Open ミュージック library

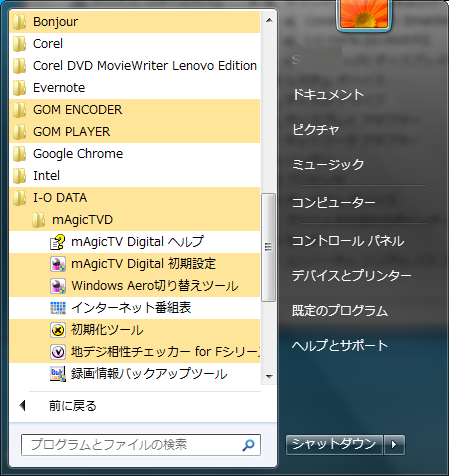click(328, 164)
